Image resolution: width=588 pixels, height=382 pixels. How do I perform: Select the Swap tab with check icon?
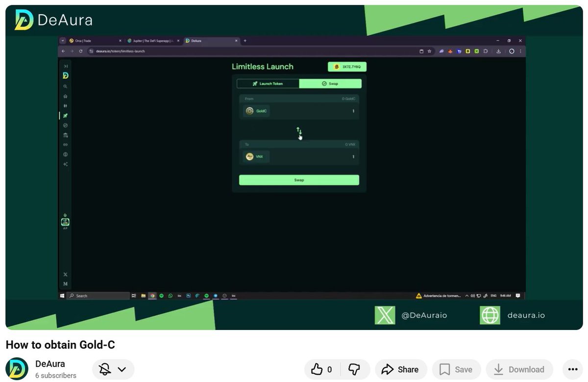330,84
